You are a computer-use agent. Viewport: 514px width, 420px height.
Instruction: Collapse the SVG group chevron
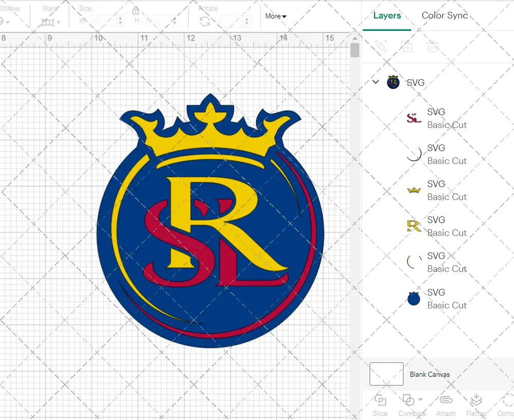click(376, 82)
